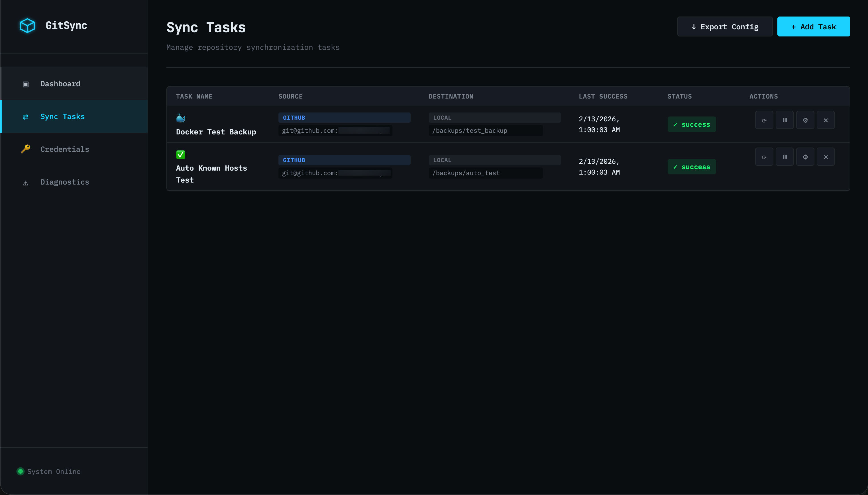Click the Sync Tasks arrows icon
Image resolution: width=868 pixels, height=495 pixels.
pyautogui.click(x=26, y=116)
